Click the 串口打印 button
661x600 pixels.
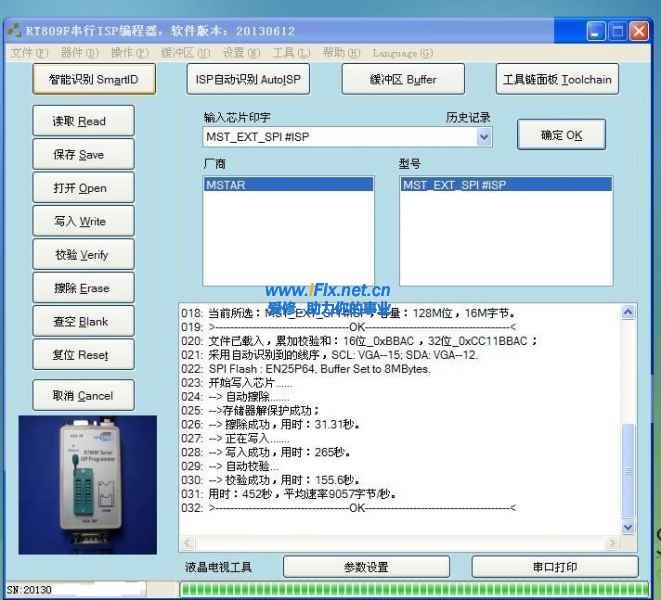(x=555, y=567)
